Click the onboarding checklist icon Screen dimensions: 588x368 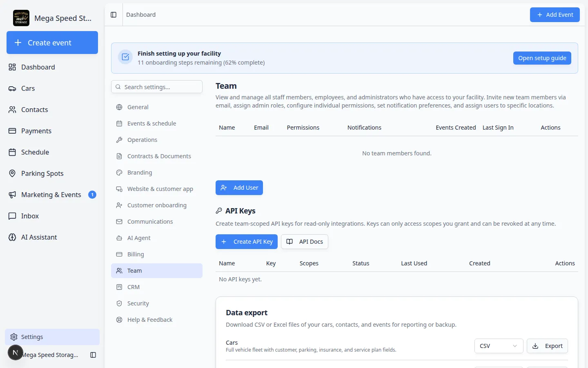point(125,57)
